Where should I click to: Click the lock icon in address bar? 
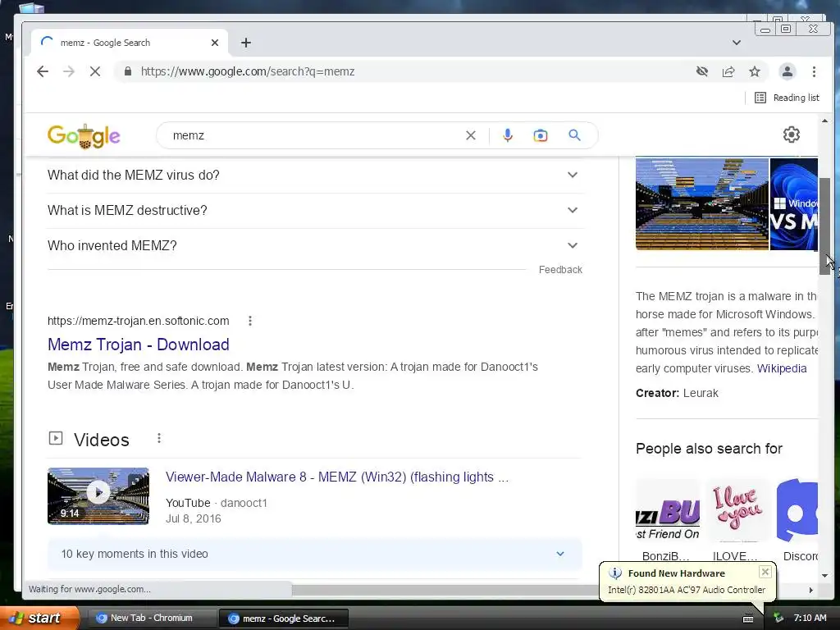tap(127, 71)
